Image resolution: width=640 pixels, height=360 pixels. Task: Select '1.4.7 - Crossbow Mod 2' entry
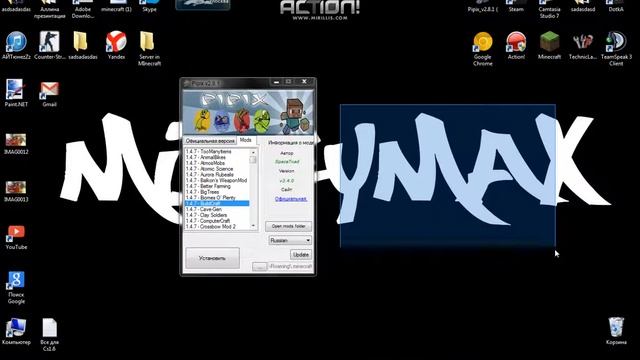tap(217, 227)
